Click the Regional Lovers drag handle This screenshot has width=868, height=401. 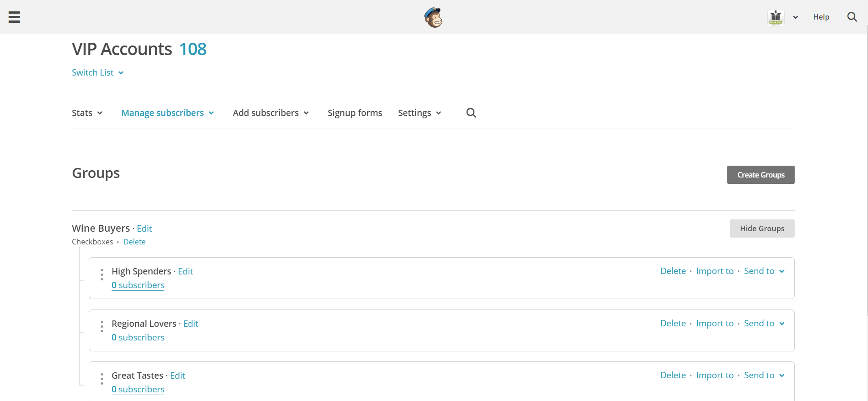[x=102, y=326]
